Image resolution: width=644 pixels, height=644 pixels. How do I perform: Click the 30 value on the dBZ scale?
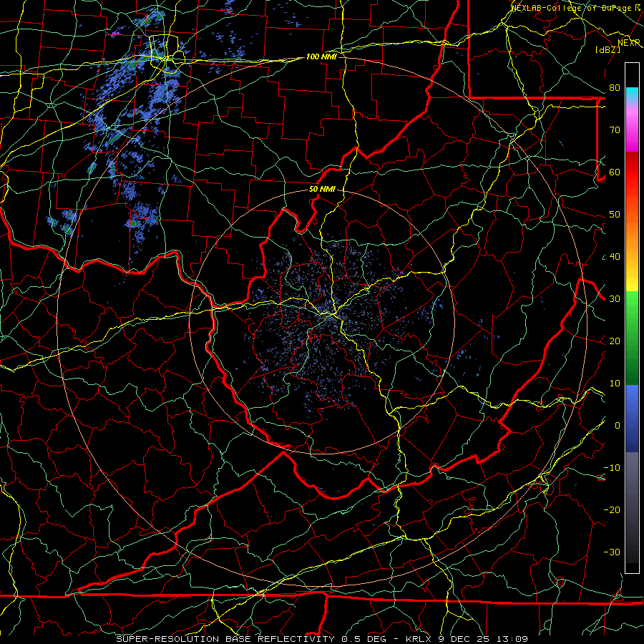pos(615,299)
